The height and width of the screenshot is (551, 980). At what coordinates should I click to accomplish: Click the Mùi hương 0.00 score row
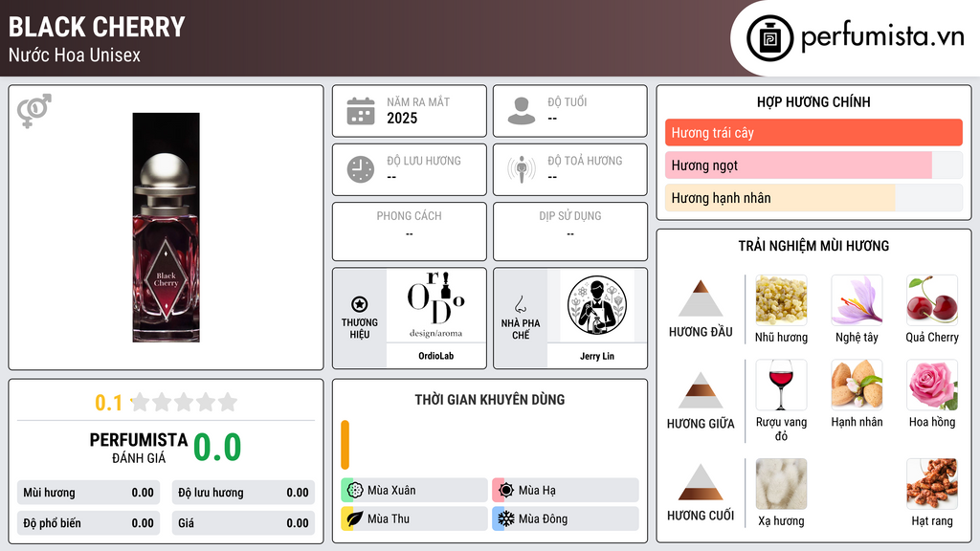pyautogui.click(x=89, y=493)
